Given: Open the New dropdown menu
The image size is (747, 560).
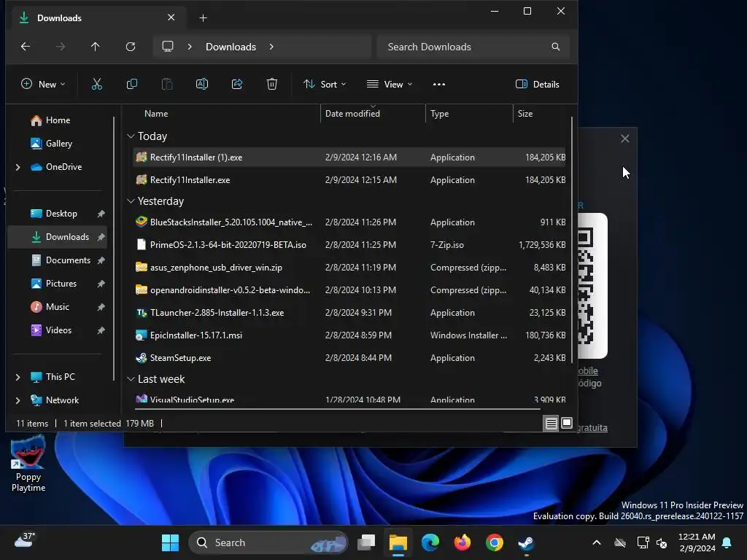Looking at the screenshot, I should point(43,85).
